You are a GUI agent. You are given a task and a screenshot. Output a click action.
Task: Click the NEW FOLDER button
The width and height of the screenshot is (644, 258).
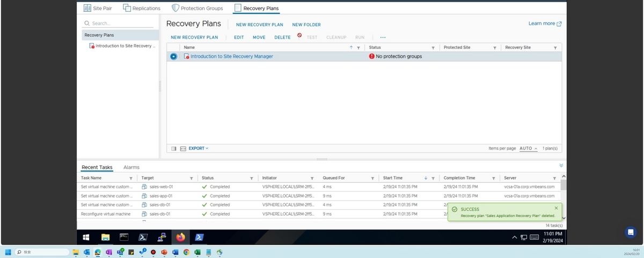coord(306,25)
